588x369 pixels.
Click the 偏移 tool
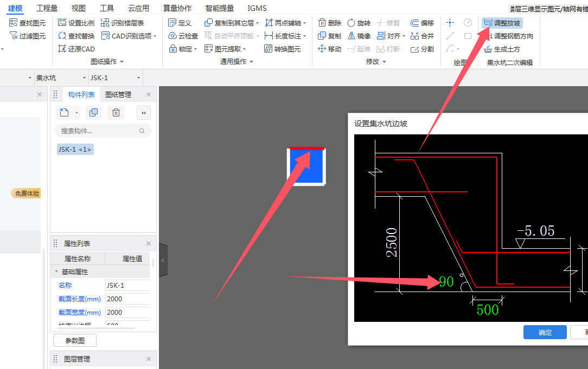(x=422, y=23)
